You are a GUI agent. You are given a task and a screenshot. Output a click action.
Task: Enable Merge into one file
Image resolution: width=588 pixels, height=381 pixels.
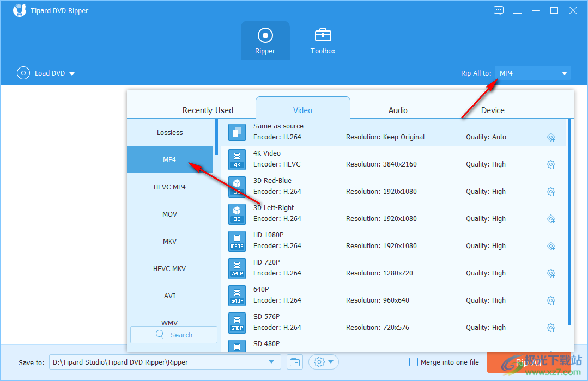tap(414, 362)
